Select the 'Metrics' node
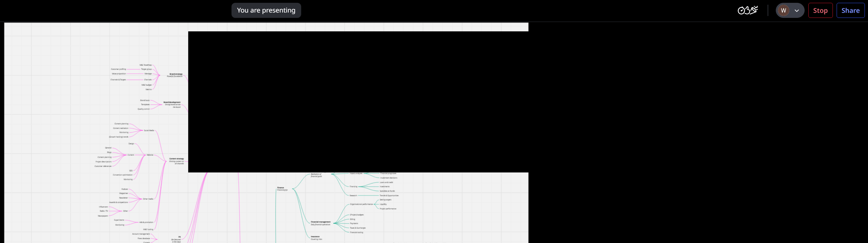This screenshot has height=243, width=868. [x=149, y=90]
